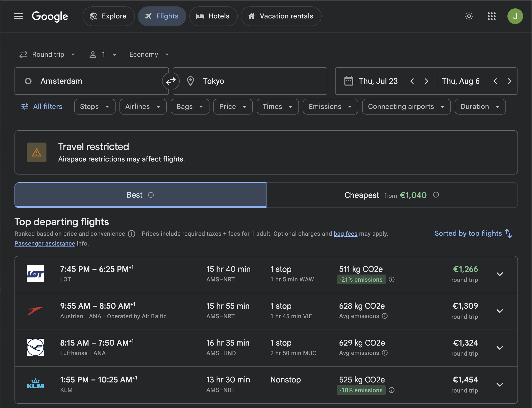Viewport: 532px width, 408px height.
Task: Click the Travel restricted warning icon
Action: (37, 152)
